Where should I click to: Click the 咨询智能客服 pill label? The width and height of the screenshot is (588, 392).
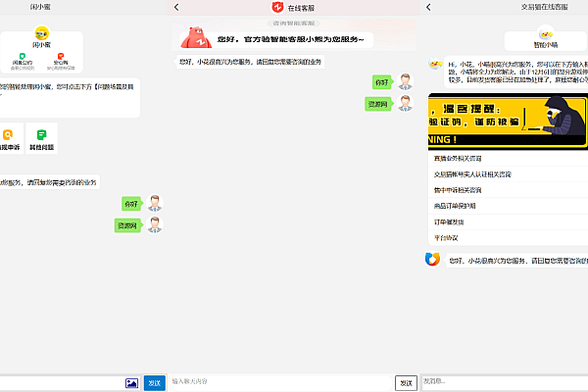[x=294, y=24]
